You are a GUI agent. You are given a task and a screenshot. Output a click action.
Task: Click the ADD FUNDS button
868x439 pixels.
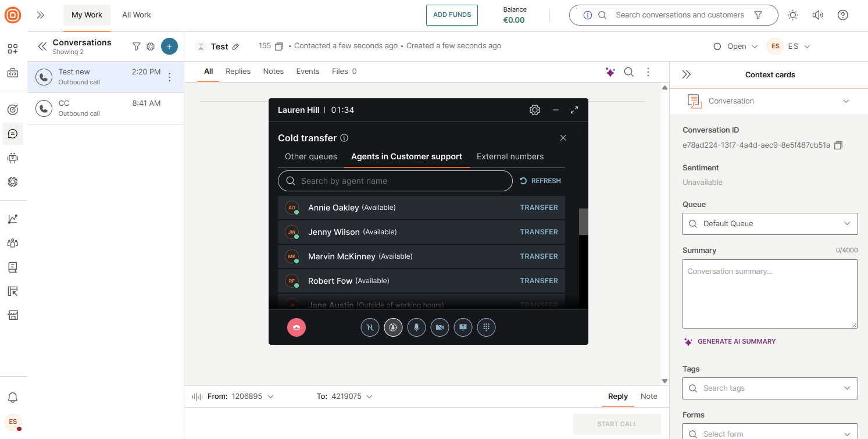[452, 15]
